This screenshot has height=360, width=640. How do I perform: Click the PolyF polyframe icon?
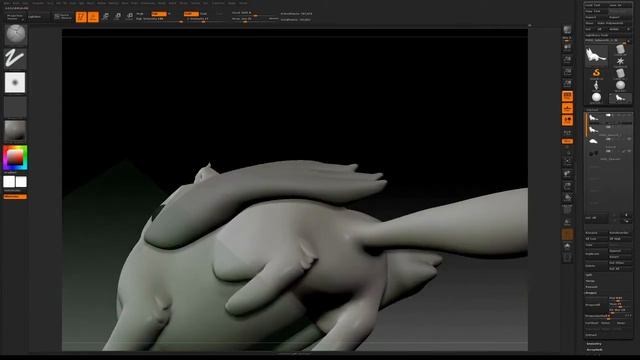tap(567, 210)
